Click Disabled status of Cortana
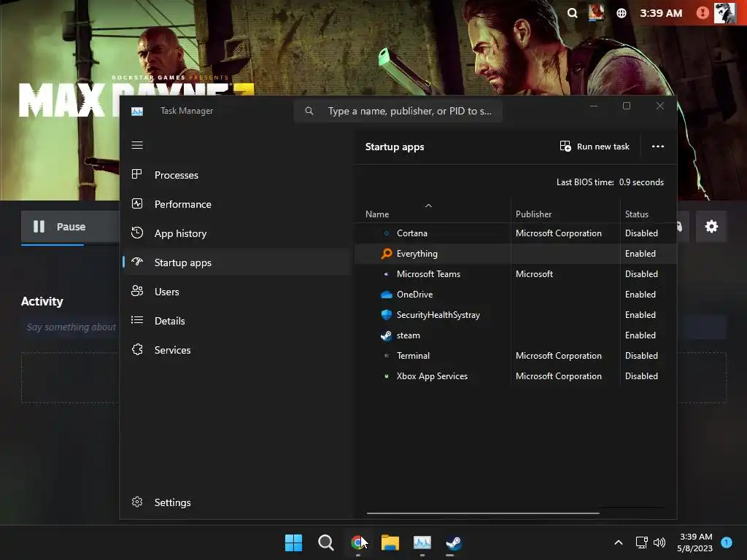Viewport: 747px width, 560px height. pyautogui.click(x=641, y=233)
